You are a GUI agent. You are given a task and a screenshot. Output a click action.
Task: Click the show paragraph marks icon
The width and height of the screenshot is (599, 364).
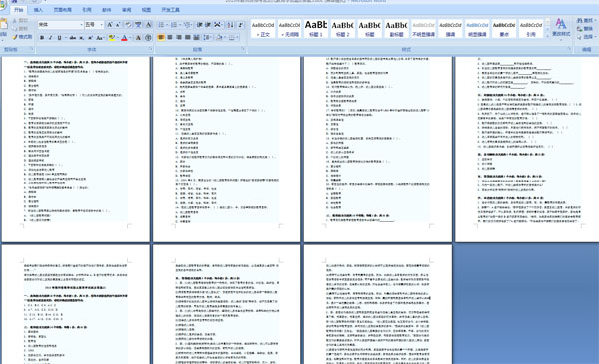[x=240, y=25]
